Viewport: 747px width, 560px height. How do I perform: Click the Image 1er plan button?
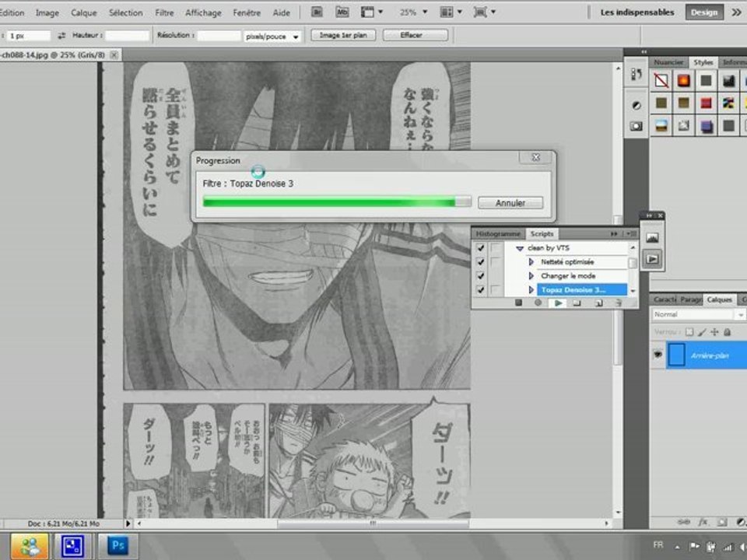coord(343,35)
